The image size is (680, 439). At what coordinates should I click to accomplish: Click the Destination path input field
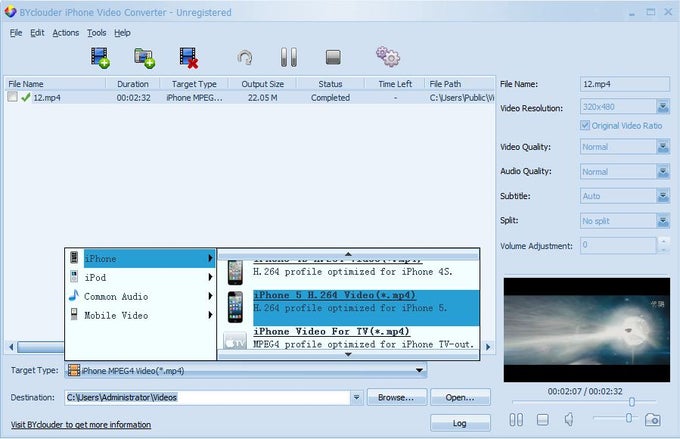(208, 397)
